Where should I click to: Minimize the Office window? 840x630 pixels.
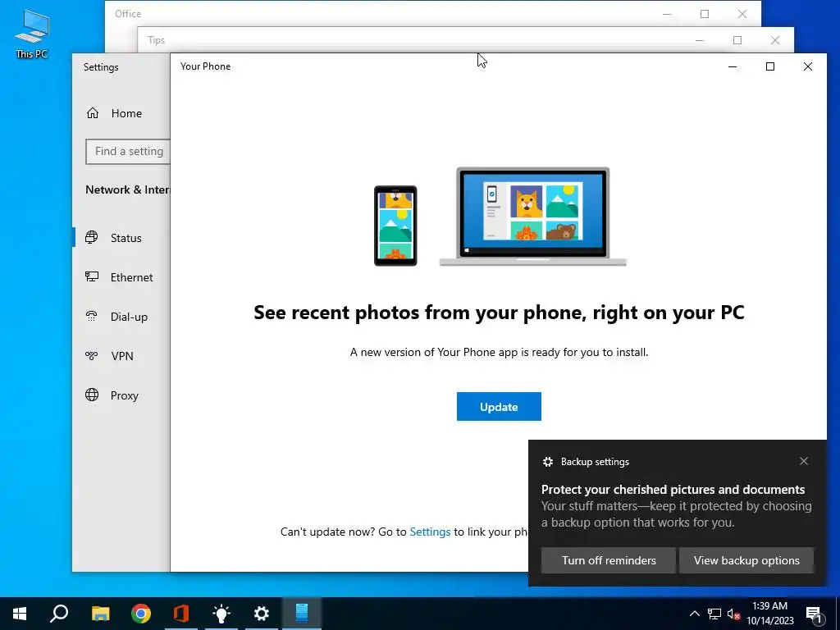[667, 14]
